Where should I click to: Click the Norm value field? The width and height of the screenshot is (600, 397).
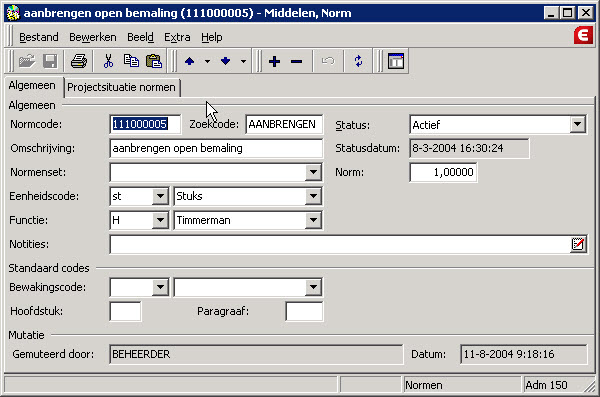(x=443, y=172)
